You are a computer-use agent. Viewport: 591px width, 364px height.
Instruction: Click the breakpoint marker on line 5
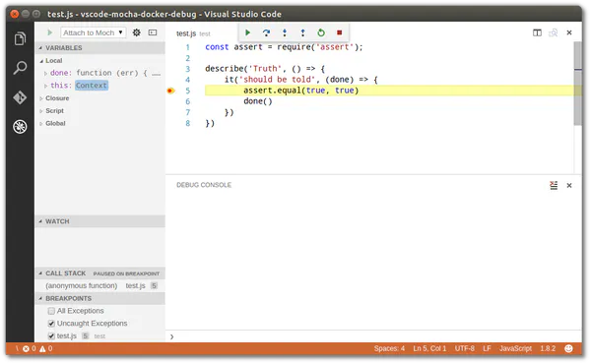click(170, 91)
